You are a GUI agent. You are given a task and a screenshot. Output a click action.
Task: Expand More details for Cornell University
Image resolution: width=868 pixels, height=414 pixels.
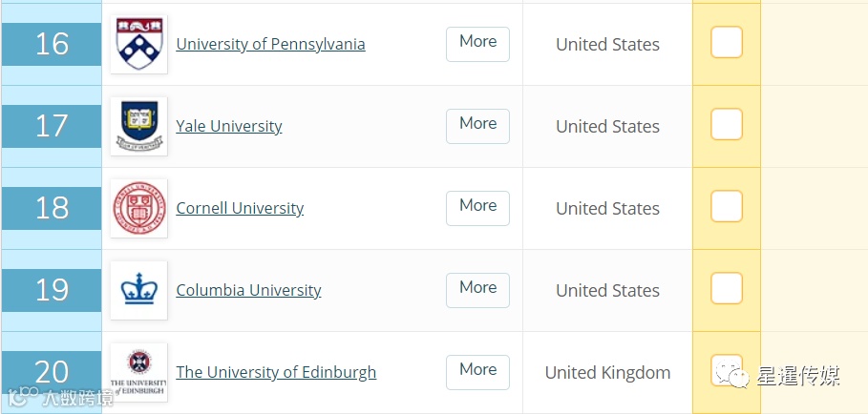click(x=477, y=208)
